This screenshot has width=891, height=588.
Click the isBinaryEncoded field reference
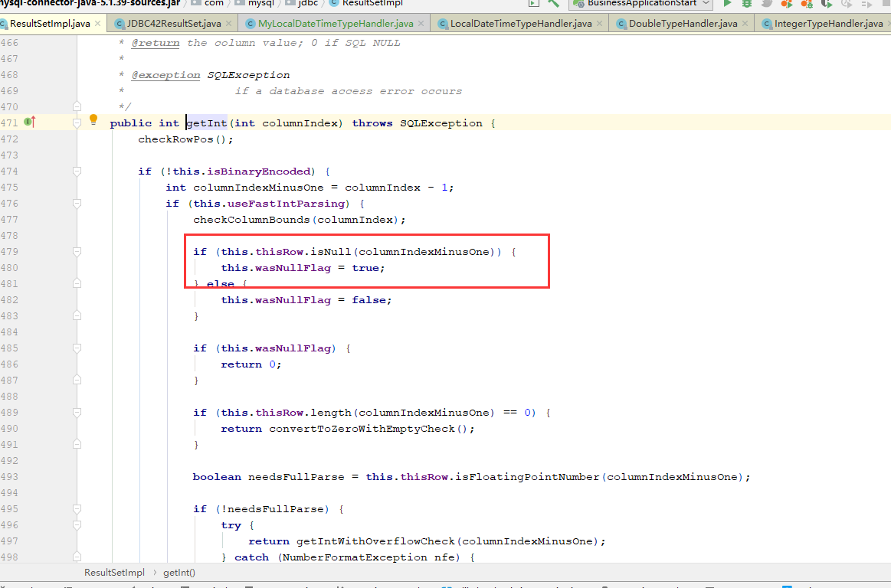(x=258, y=171)
